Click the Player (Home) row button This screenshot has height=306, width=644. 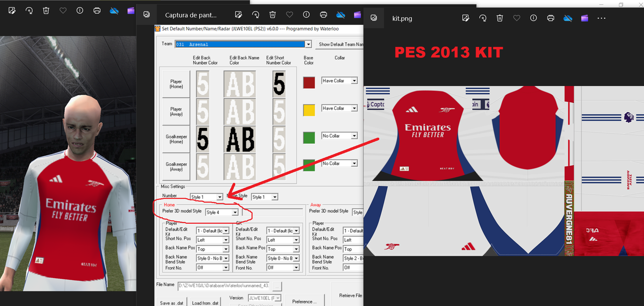(x=176, y=84)
